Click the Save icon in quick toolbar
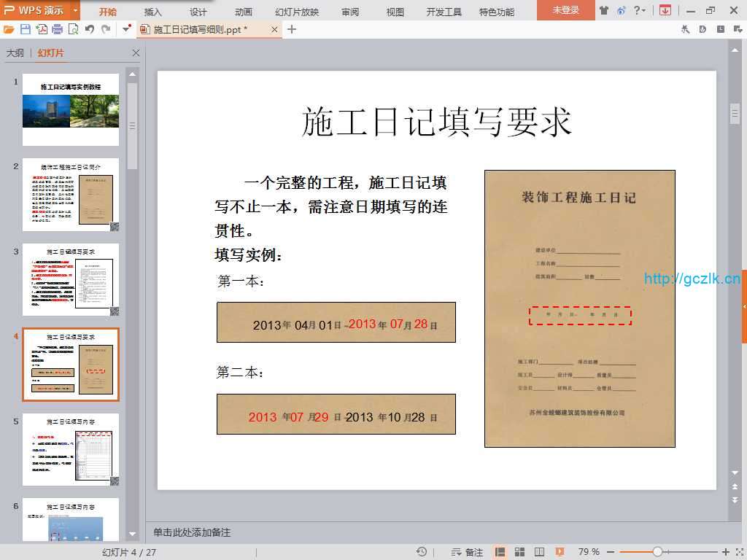This screenshot has width=747, height=560. coord(26,29)
